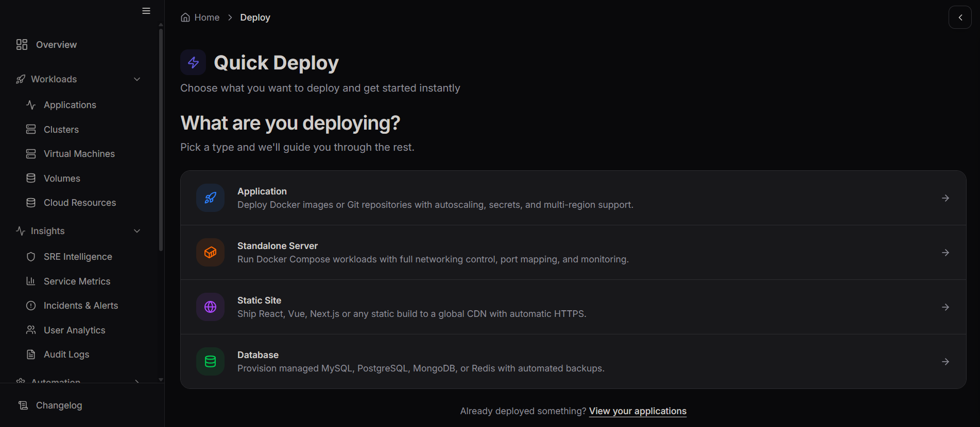Select Incidents & Alerts menu item
The image size is (980, 427).
pyautogui.click(x=80, y=306)
